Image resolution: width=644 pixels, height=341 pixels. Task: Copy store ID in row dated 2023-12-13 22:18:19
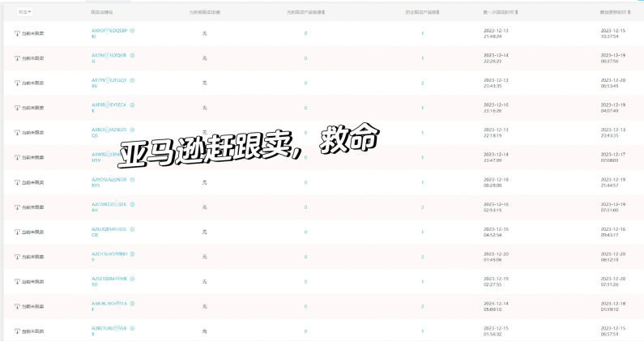coord(132,130)
